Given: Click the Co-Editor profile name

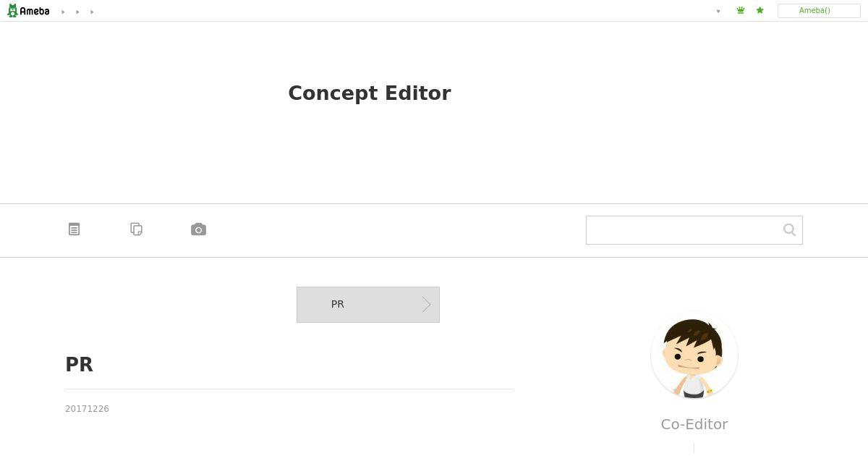Looking at the screenshot, I should click(694, 424).
